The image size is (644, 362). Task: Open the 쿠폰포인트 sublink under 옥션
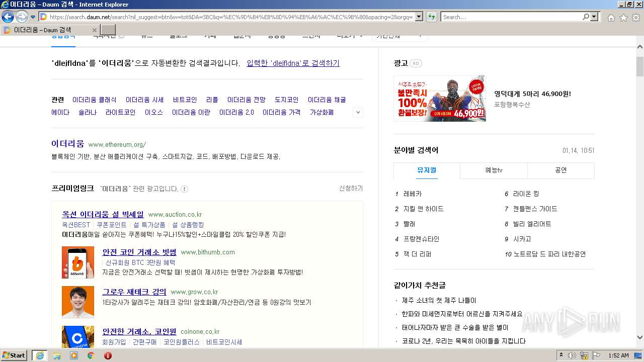click(112, 225)
